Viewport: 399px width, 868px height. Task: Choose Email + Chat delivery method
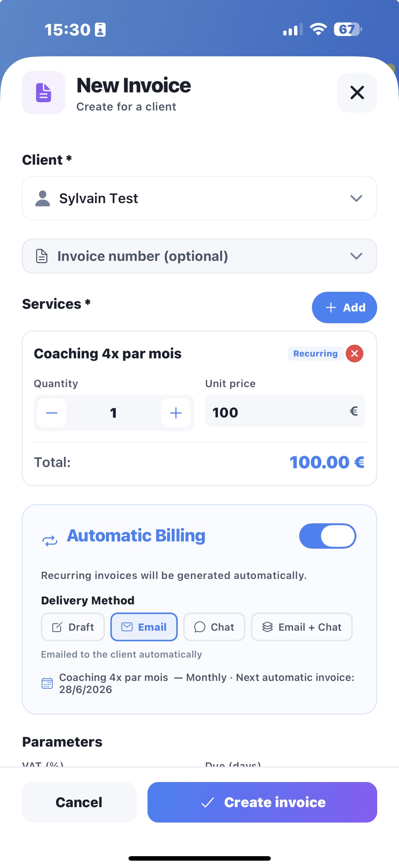(302, 627)
